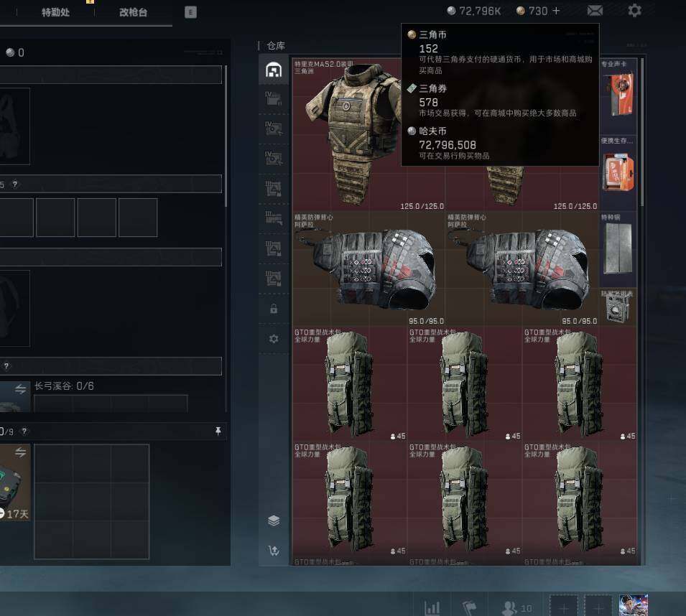Open the friends list showing 10

click(x=516, y=607)
